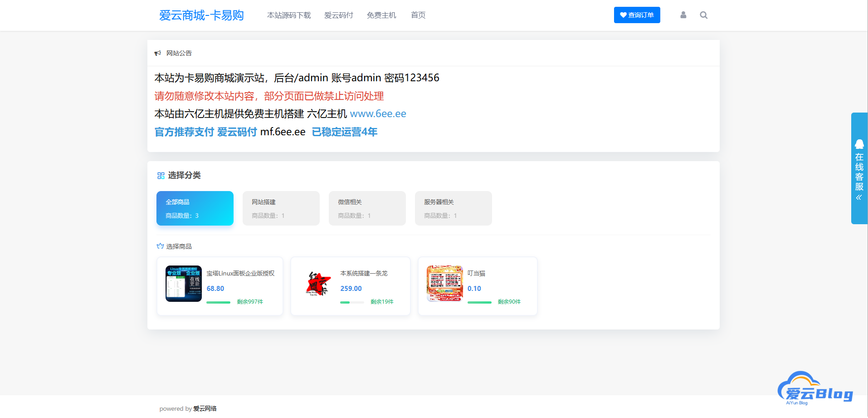Collapse the 在线客服 panel via chevron
This screenshot has height=418, width=868.
[x=859, y=197]
